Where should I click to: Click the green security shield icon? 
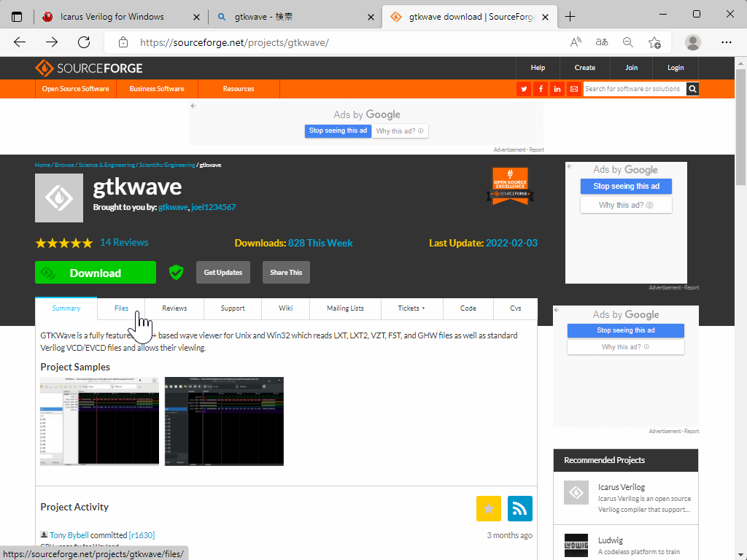coord(177,273)
